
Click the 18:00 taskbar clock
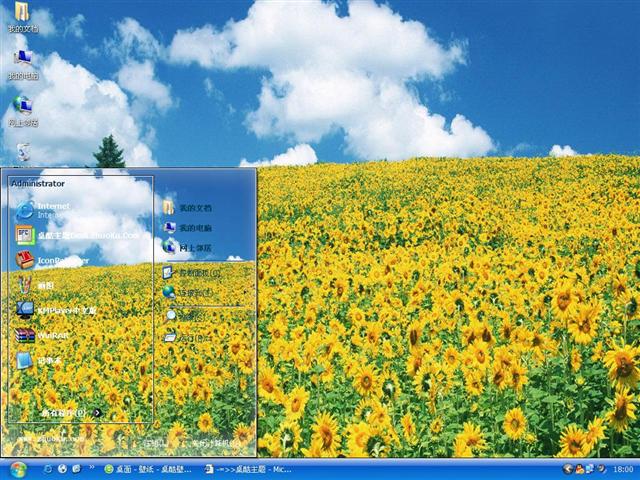coord(623,469)
